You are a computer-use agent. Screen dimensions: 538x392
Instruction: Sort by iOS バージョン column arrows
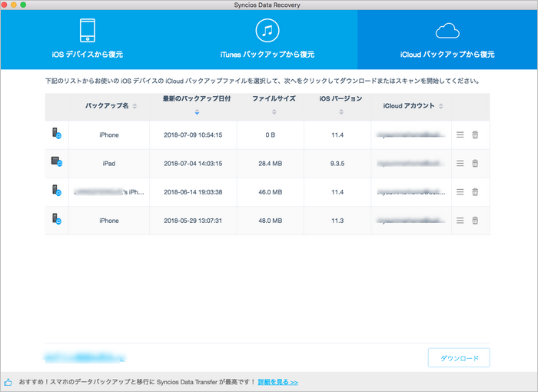pyautogui.click(x=341, y=112)
